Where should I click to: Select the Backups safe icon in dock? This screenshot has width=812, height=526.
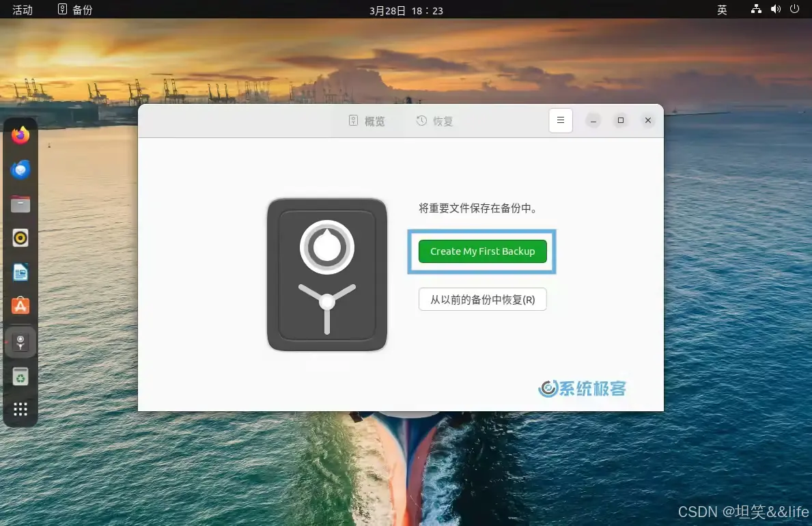[20, 342]
